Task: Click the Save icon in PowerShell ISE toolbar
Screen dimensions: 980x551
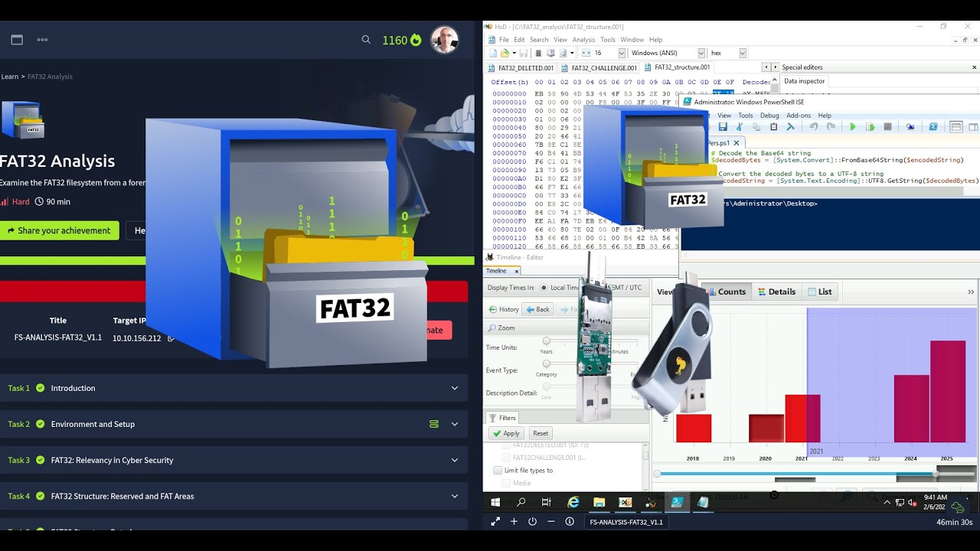Action: [723, 127]
